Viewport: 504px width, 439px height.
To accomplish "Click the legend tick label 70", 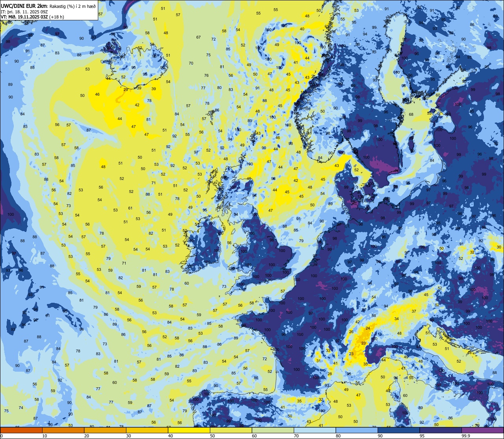I will point(296,436).
